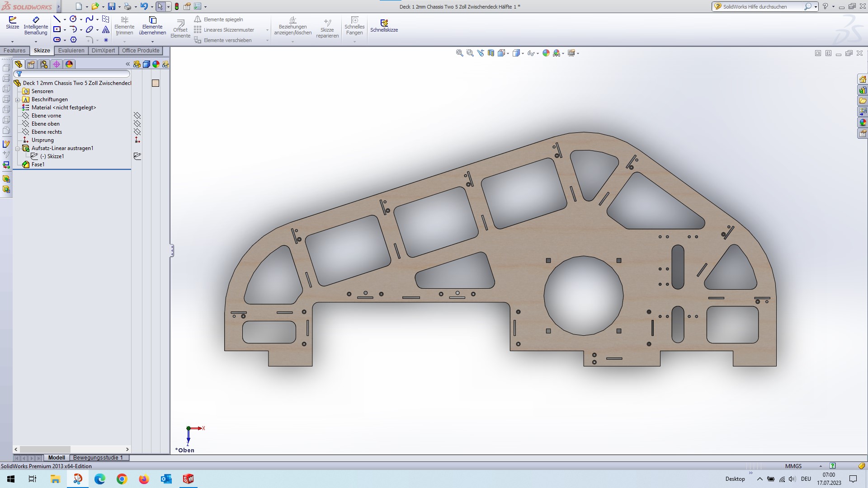The height and width of the screenshot is (488, 868).
Task: Open the Bewegungsstudie 1 tab
Action: [x=98, y=458]
